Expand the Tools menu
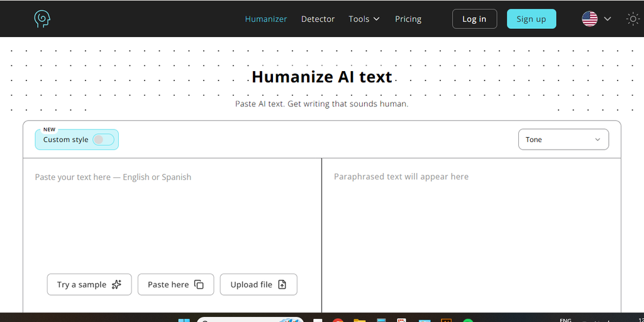 (x=364, y=19)
